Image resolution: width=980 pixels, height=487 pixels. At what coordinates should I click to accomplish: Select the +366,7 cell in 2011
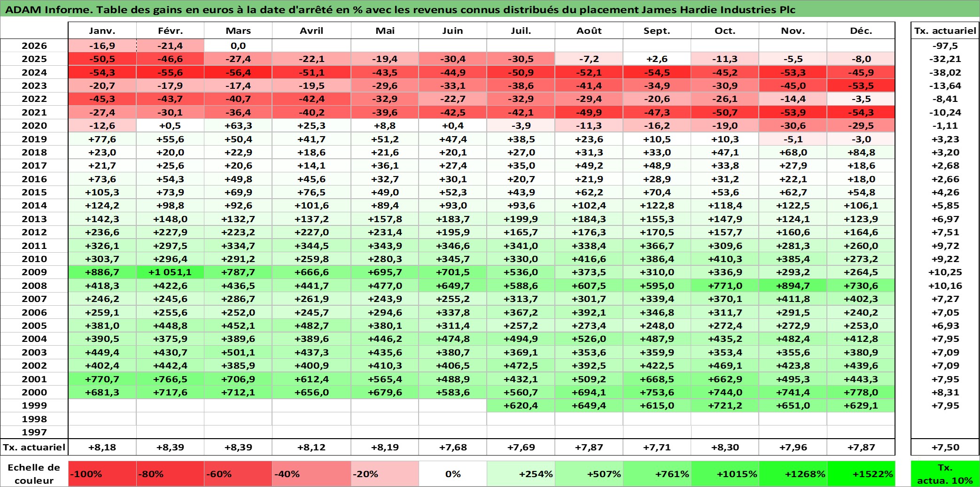tap(657, 246)
